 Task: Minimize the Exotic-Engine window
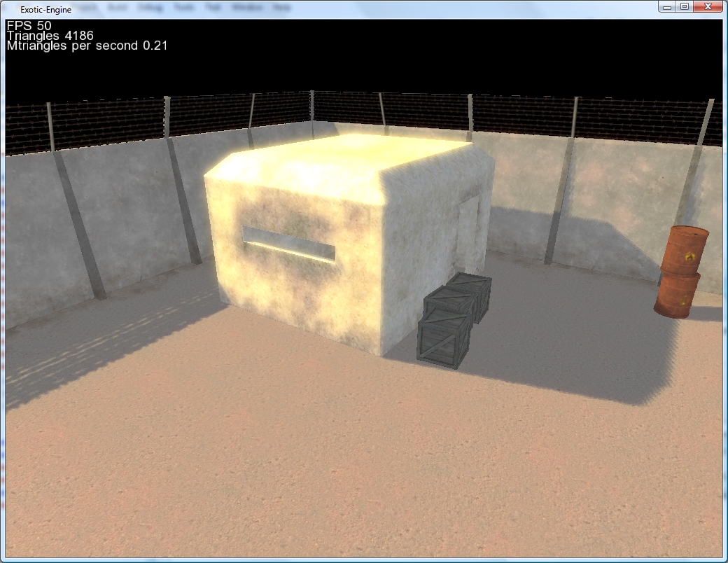click(x=668, y=7)
